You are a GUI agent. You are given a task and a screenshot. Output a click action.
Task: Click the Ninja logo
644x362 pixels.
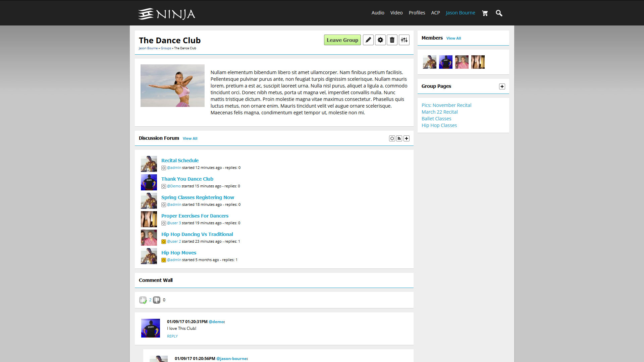167,14
